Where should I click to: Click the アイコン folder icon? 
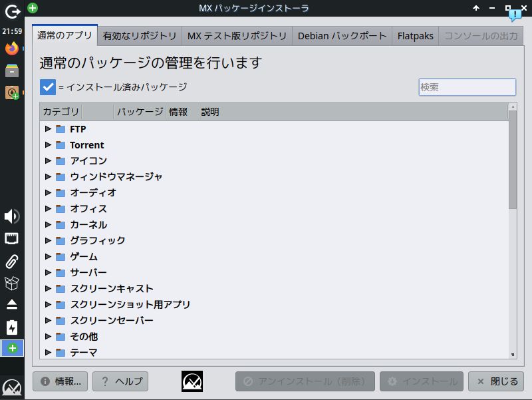(61, 160)
